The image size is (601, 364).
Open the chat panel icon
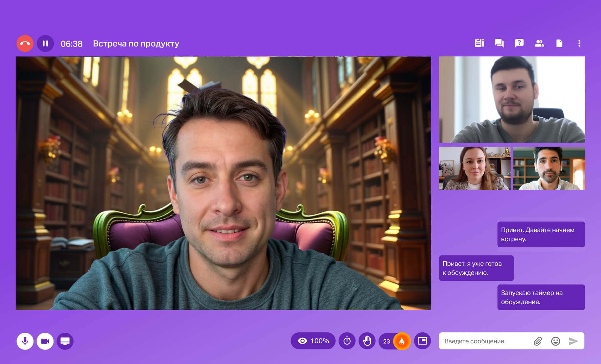[499, 43]
